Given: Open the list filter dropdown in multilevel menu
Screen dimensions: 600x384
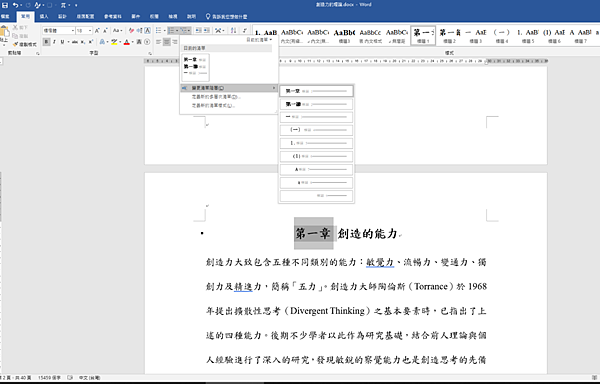Looking at the screenshot, I should click(259, 40).
